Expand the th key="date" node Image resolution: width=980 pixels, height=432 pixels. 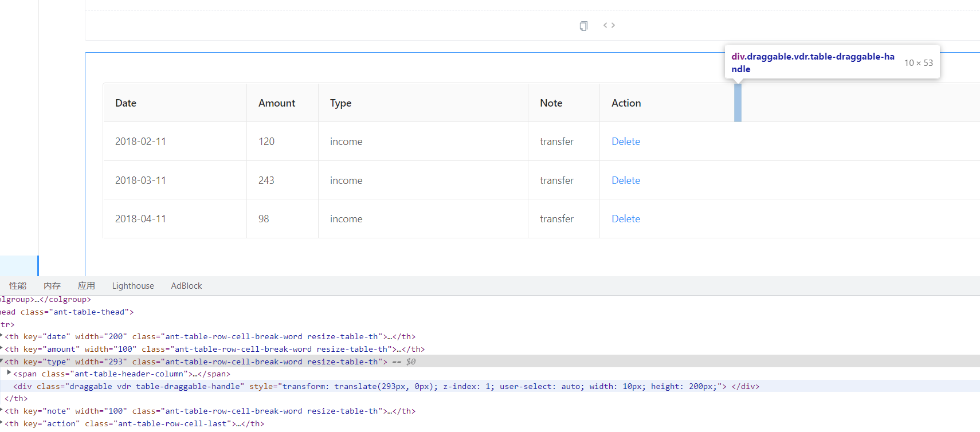[2, 336]
